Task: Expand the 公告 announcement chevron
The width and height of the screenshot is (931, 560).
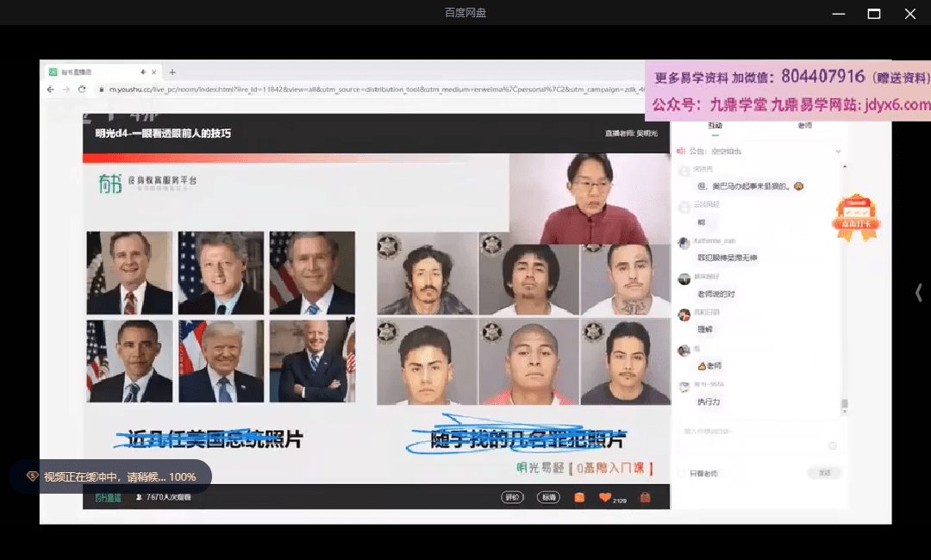Action: click(x=838, y=151)
